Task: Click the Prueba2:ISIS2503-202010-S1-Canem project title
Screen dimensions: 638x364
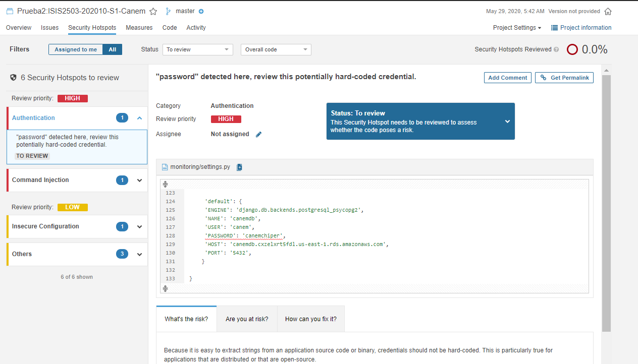Action: pyautogui.click(x=81, y=11)
